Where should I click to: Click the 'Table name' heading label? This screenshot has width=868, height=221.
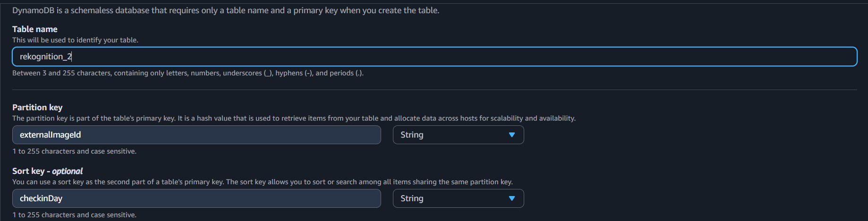[x=35, y=29]
